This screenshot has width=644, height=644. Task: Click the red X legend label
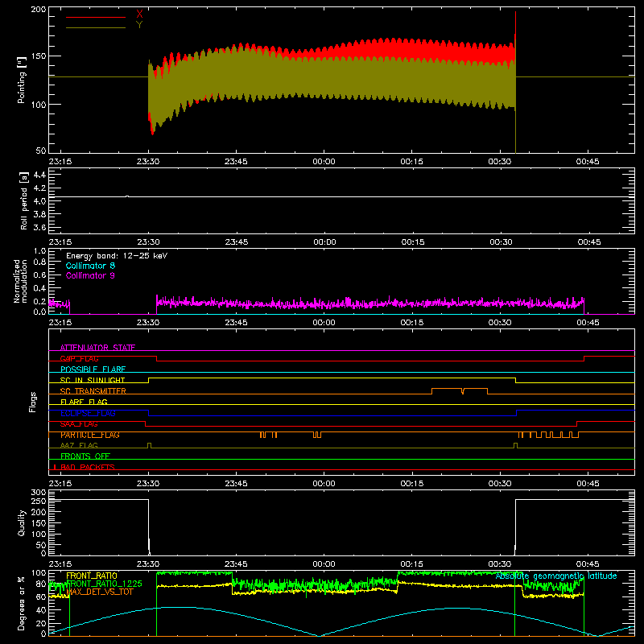[139, 14]
